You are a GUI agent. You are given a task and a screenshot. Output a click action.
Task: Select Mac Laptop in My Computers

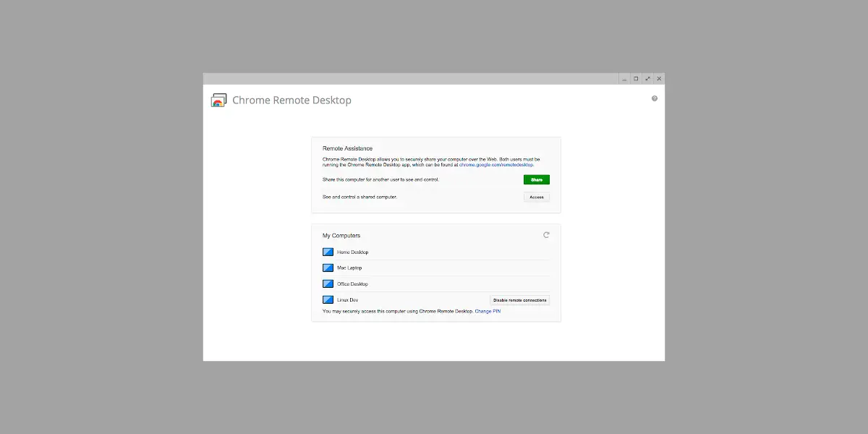click(x=435, y=268)
